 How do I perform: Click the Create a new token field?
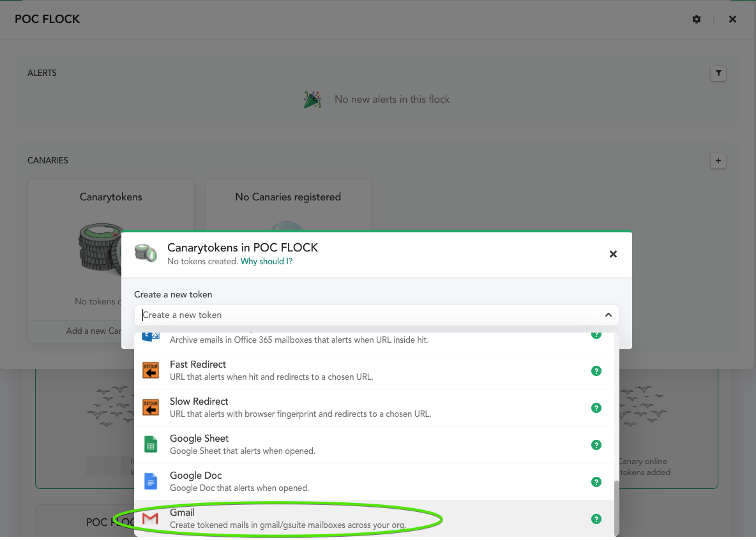click(x=376, y=315)
